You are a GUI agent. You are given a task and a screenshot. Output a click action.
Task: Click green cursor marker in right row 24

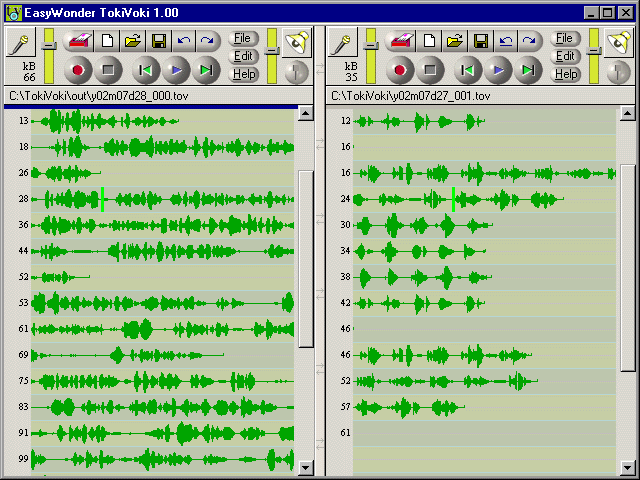453,200
